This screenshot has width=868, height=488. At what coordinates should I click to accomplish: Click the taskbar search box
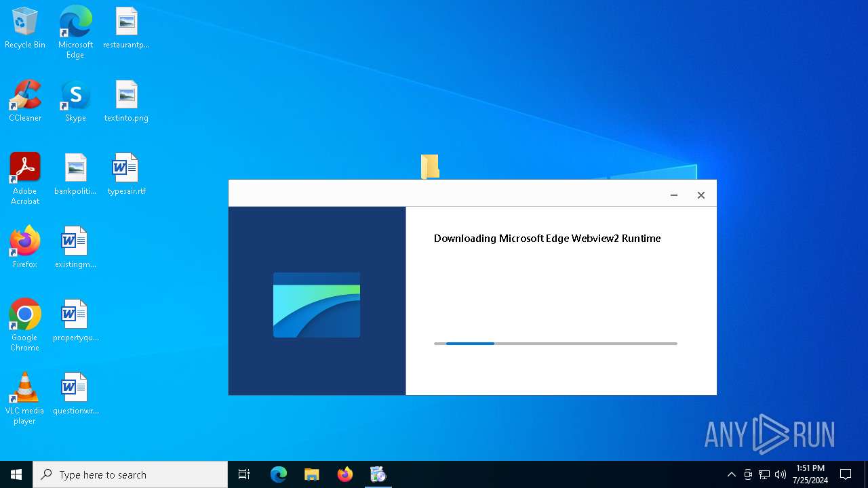pos(130,474)
